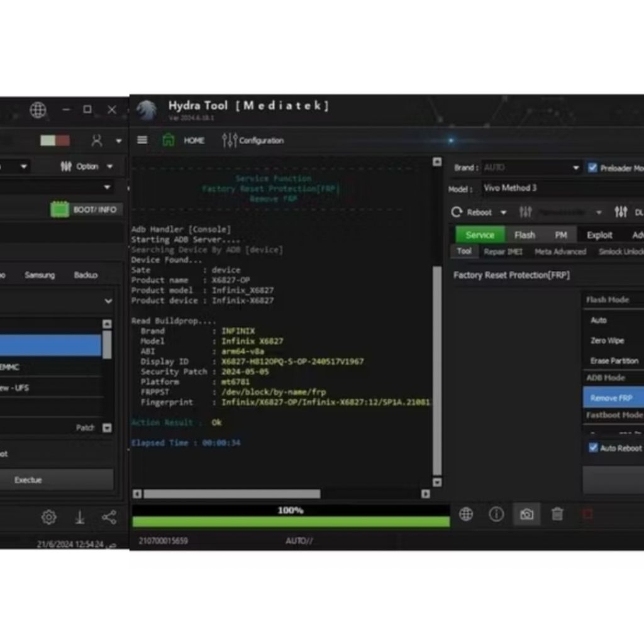Expand dropdown next to blurred option after Reboot
Viewport: 644px width, 644px height.
(x=599, y=213)
